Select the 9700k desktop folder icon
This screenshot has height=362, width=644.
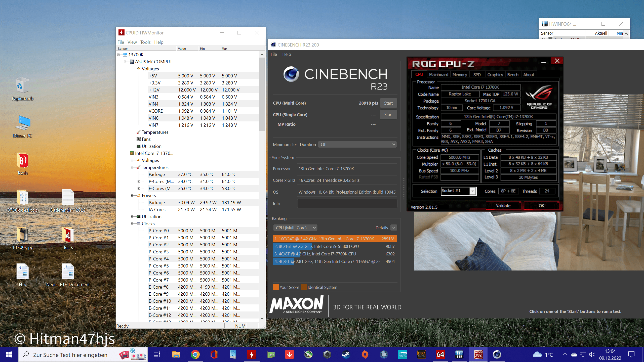[22, 201]
